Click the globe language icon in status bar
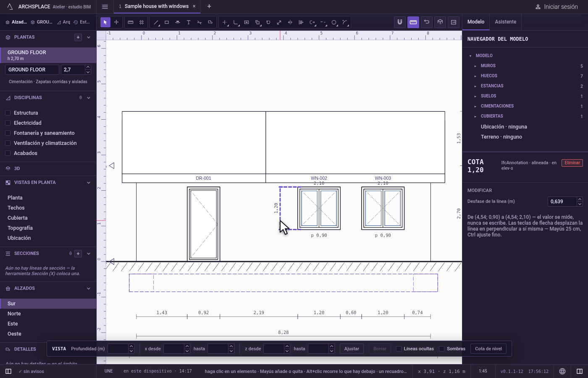The image size is (588, 378). pos(562,371)
